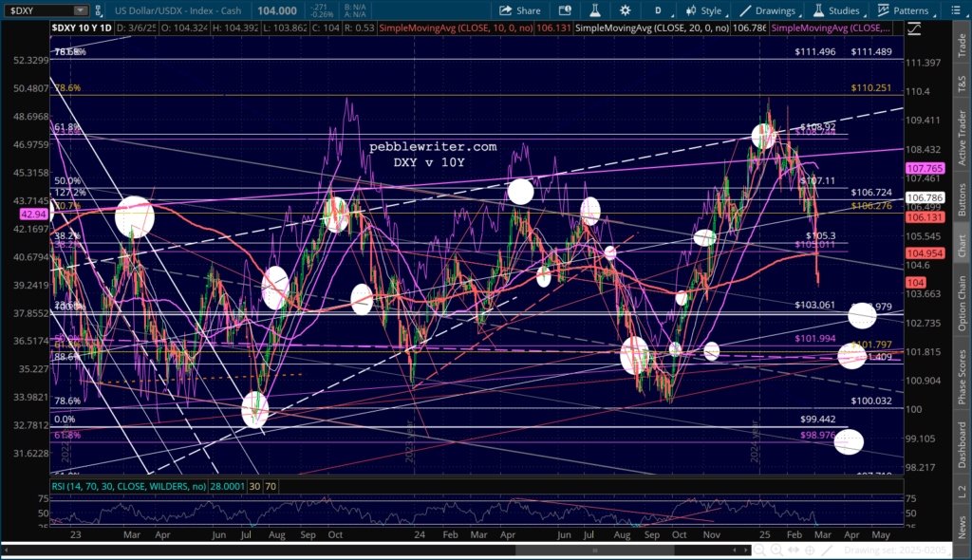
Task: Open the Drawing set 2025-0205 selector
Action: (x=899, y=551)
